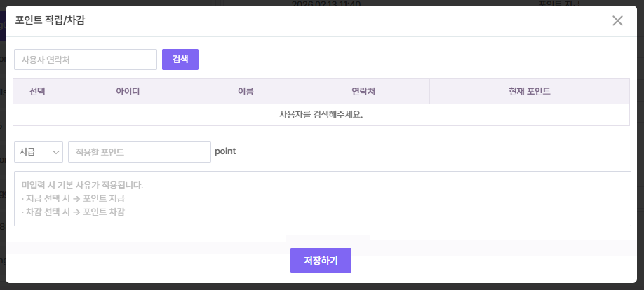Select the 연락처 table column header
644x290 pixels.
363,92
